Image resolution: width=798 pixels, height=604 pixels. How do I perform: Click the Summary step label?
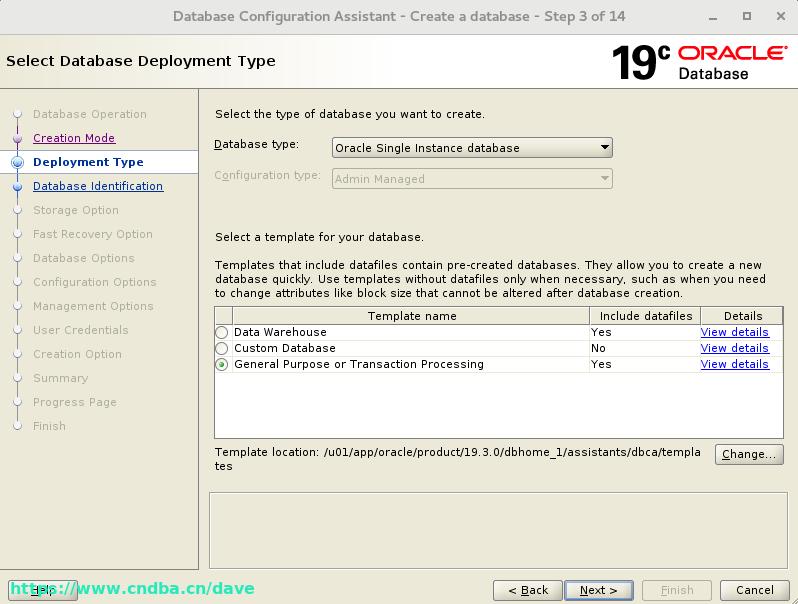pos(61,378)
